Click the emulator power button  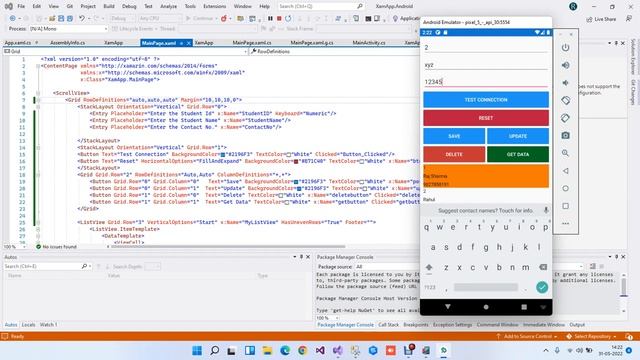[x=565, y=48]
